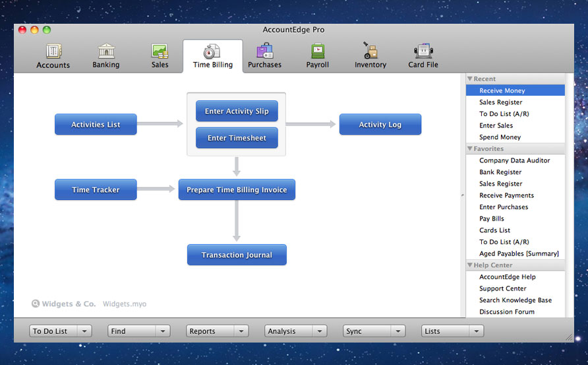The image size is (588, 365).
Task: Click the magnifier icon beside Widgets & Co.
Action: (35, 304)
